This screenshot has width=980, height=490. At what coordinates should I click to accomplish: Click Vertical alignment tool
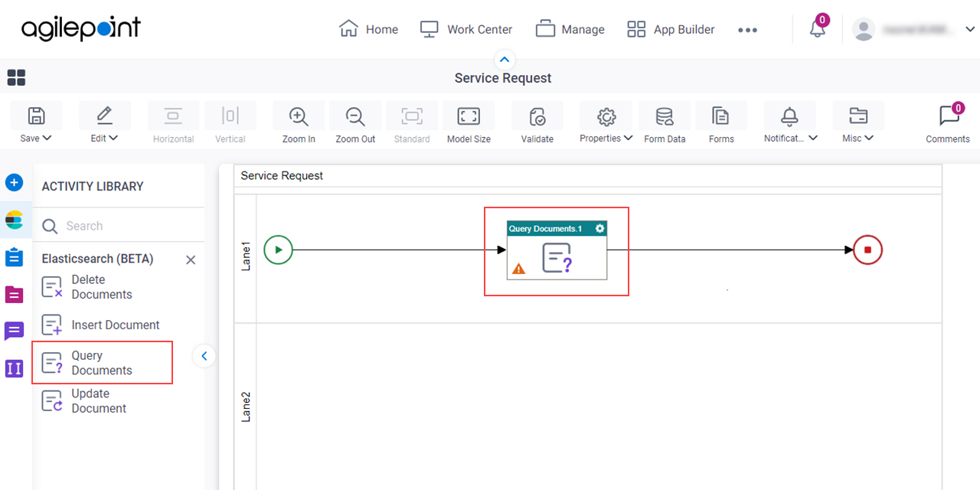(230, 122)
